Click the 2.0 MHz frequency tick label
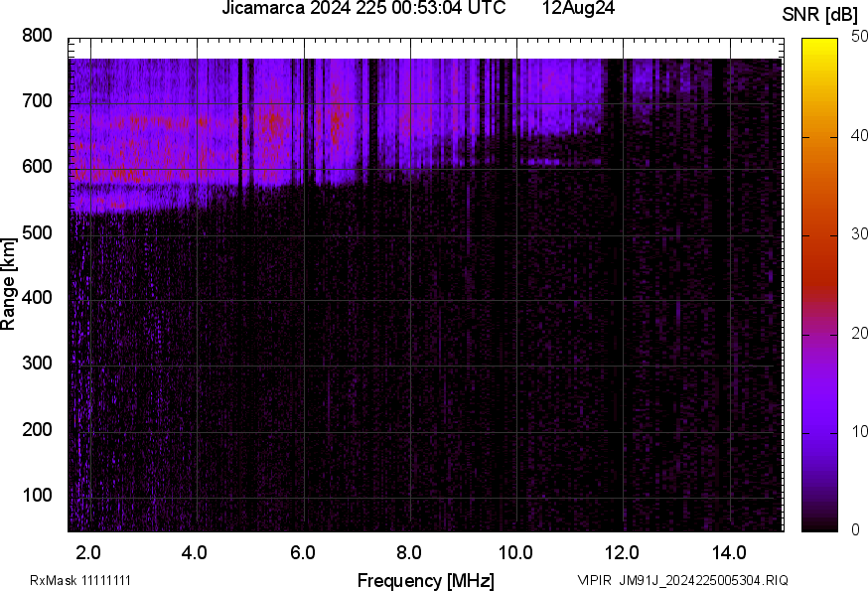This screenshot has height=591, width=868. tap(88, 552)
